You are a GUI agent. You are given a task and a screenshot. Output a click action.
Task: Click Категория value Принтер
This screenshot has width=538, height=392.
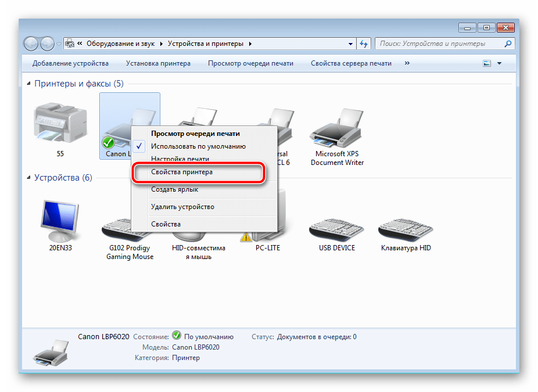pos(185,358)
